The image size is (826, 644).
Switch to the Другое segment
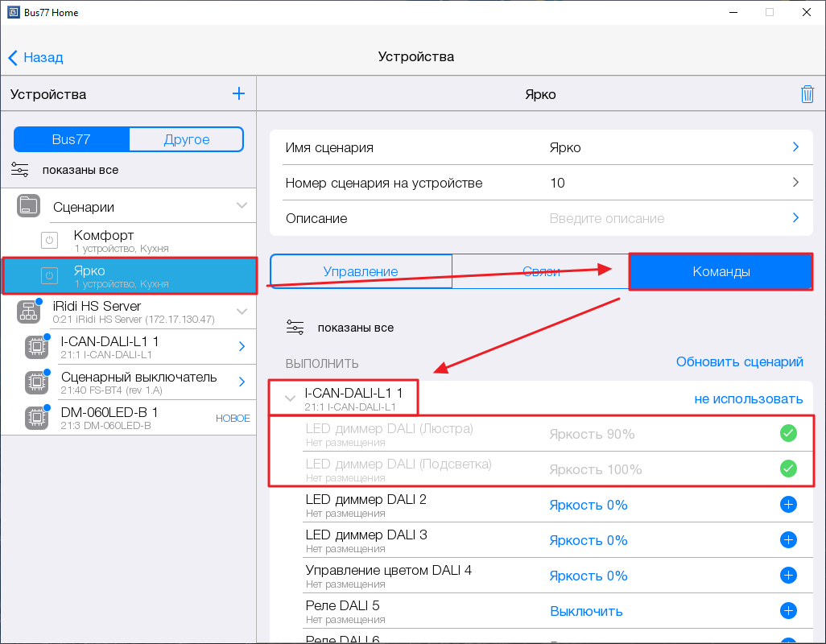click(x=186, y=139)
